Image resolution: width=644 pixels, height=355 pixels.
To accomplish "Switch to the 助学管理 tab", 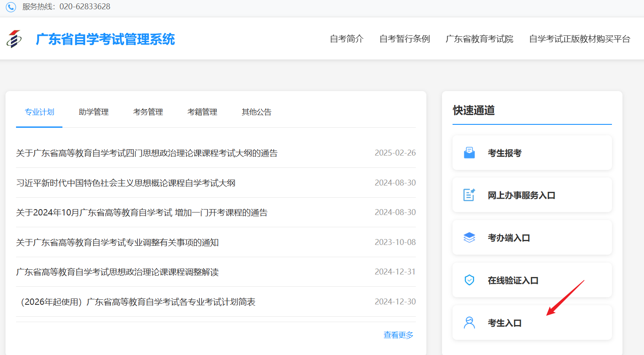I will click(x=93, y=112).
